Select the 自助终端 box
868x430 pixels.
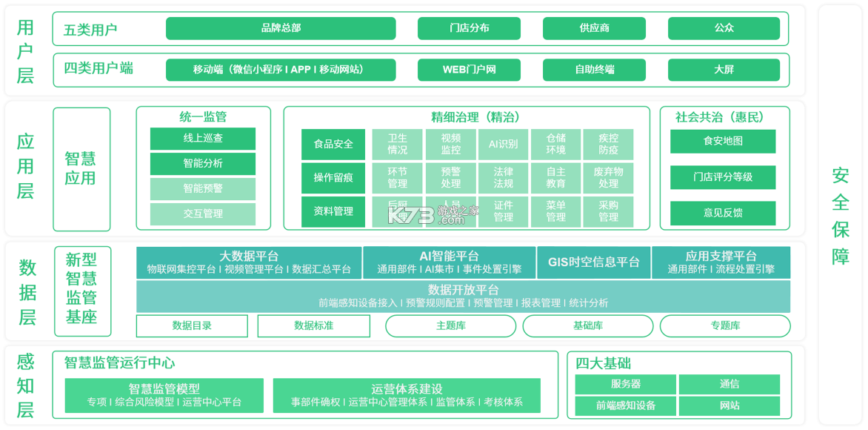(x=594, y=70)
